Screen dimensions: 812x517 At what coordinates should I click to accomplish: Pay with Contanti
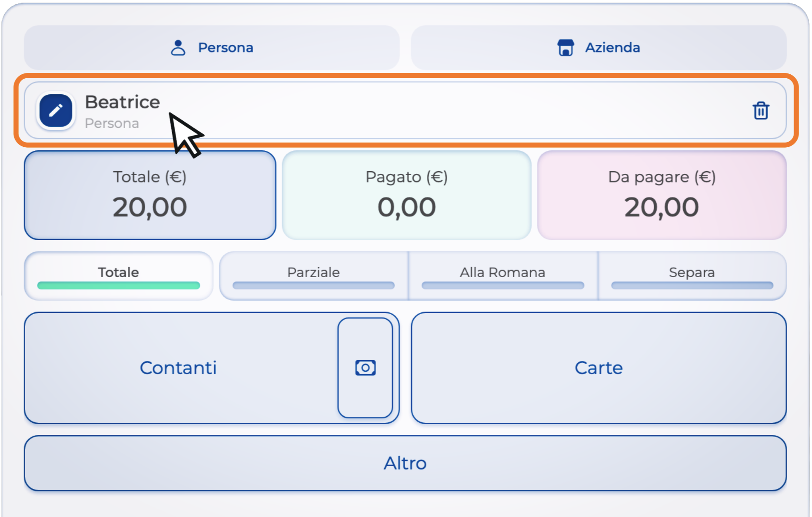point(178,368)
